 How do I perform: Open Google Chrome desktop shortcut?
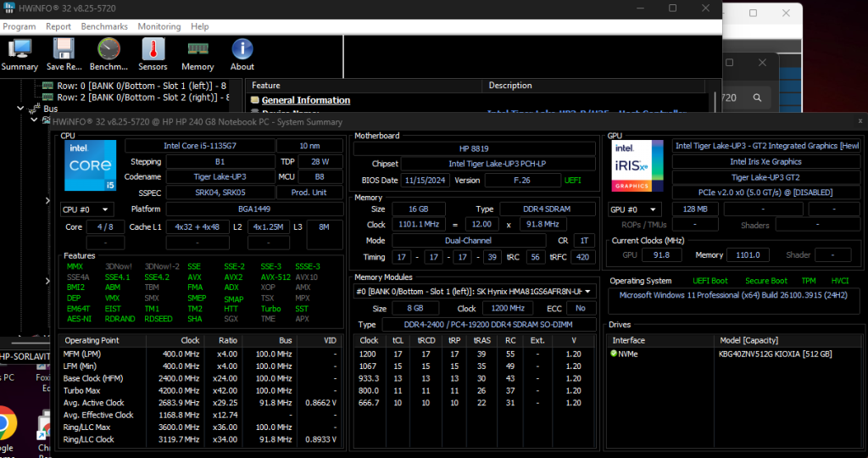point(7,423)
